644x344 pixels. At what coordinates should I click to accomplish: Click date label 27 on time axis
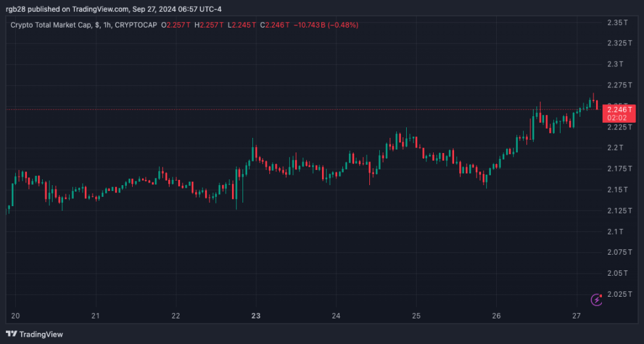coord(576,316)
